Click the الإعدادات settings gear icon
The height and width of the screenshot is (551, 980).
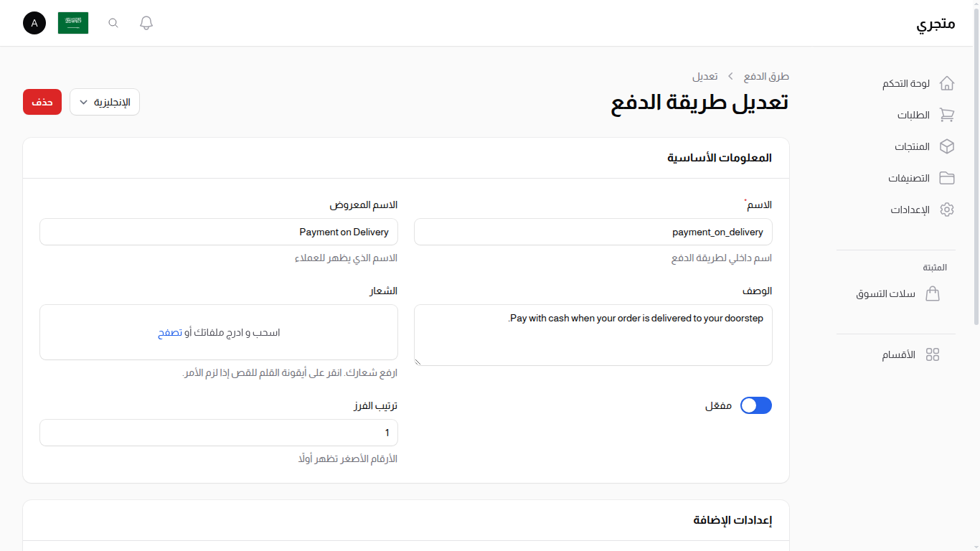click(947, 209)
